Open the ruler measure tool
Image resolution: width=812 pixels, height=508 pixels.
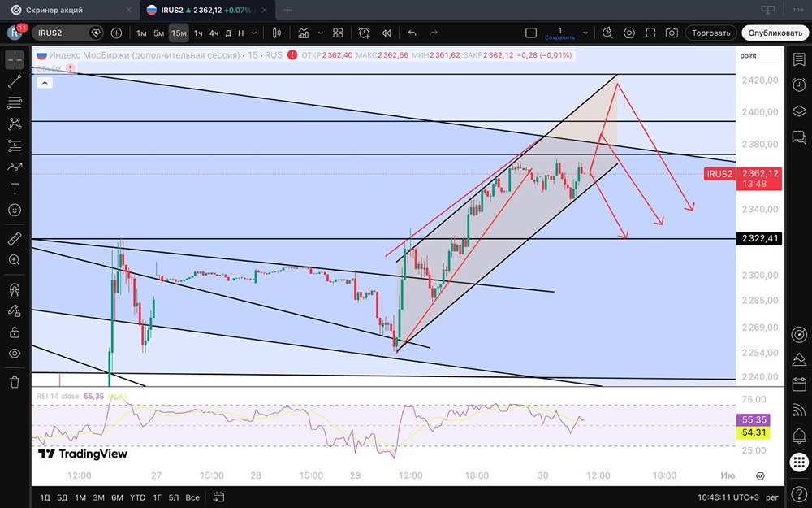pyautogui.click(x=15, y=238)
